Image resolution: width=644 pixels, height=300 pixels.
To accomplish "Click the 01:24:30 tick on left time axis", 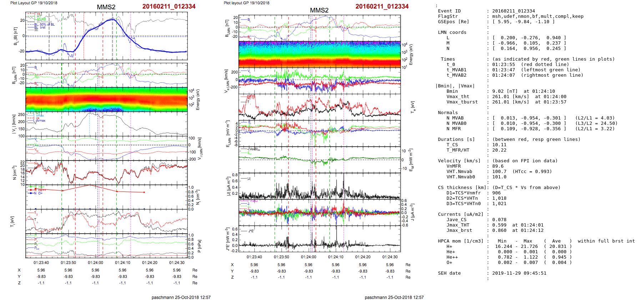I will pos(177,263).
